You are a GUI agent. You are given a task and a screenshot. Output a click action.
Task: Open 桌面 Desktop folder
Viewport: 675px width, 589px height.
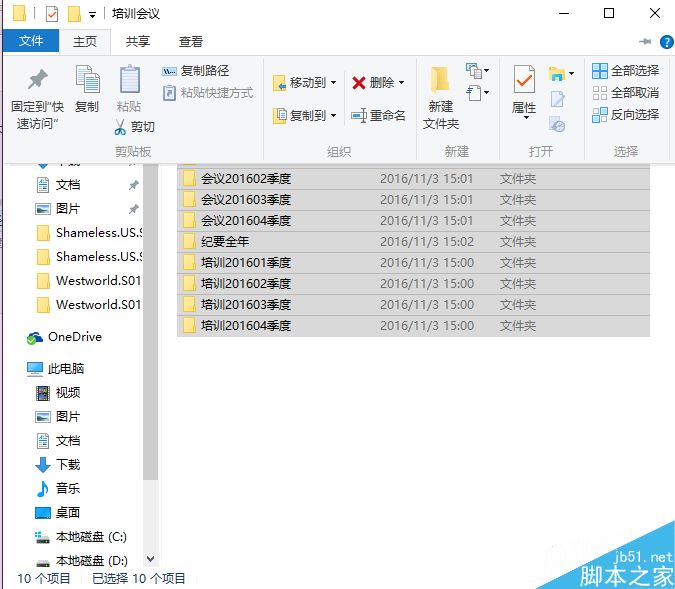[58, 513]
